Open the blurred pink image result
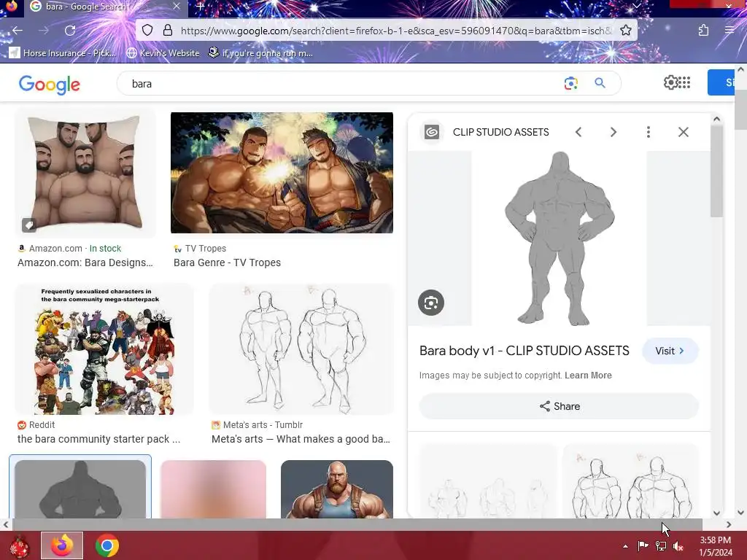This screenshot has height=560, width=747. [214, 489]
